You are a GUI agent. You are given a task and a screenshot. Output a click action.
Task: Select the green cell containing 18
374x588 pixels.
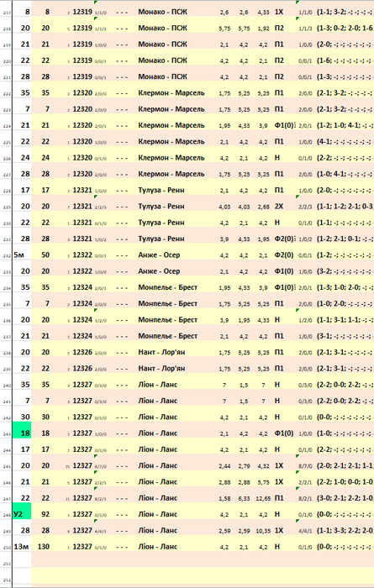22,429
